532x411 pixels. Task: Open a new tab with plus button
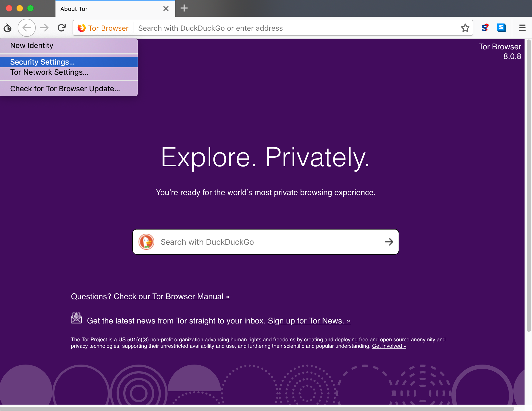[x=184, y=8]
